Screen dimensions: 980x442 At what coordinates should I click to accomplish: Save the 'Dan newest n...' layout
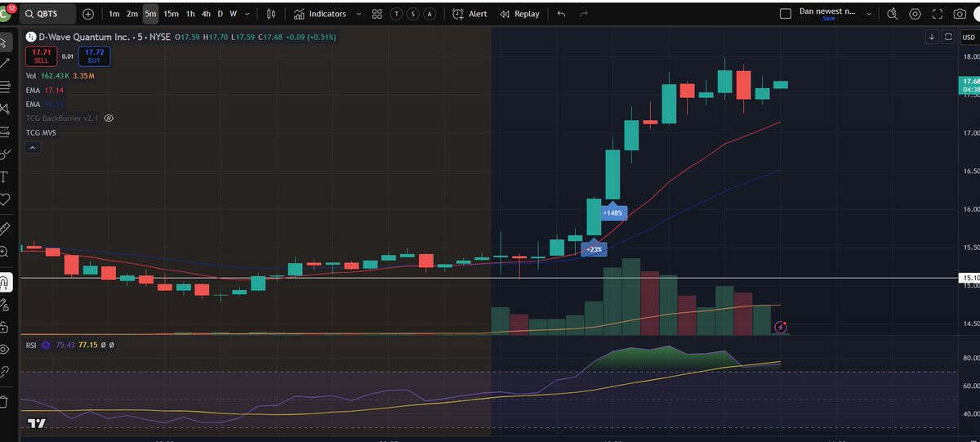tap(828, 18)
